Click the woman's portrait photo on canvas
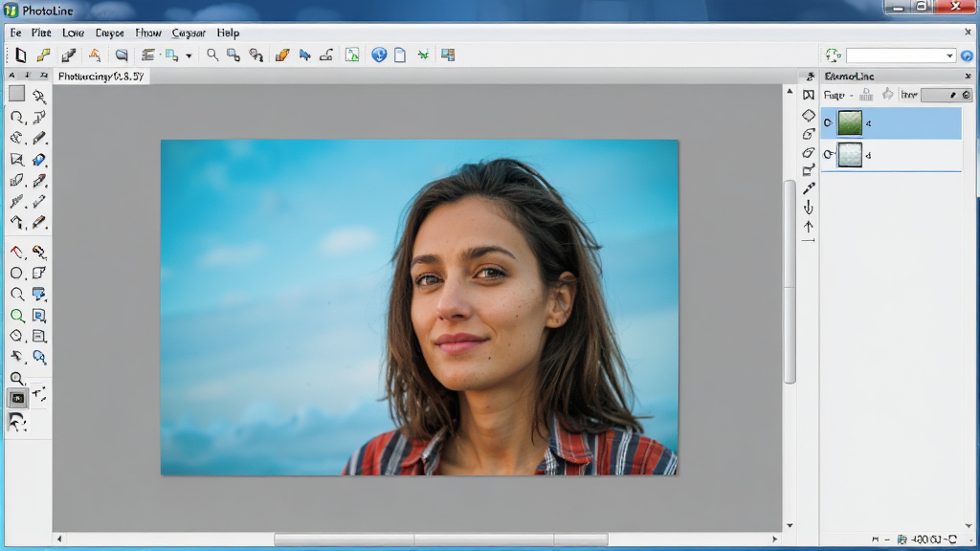 coord(419,307)
